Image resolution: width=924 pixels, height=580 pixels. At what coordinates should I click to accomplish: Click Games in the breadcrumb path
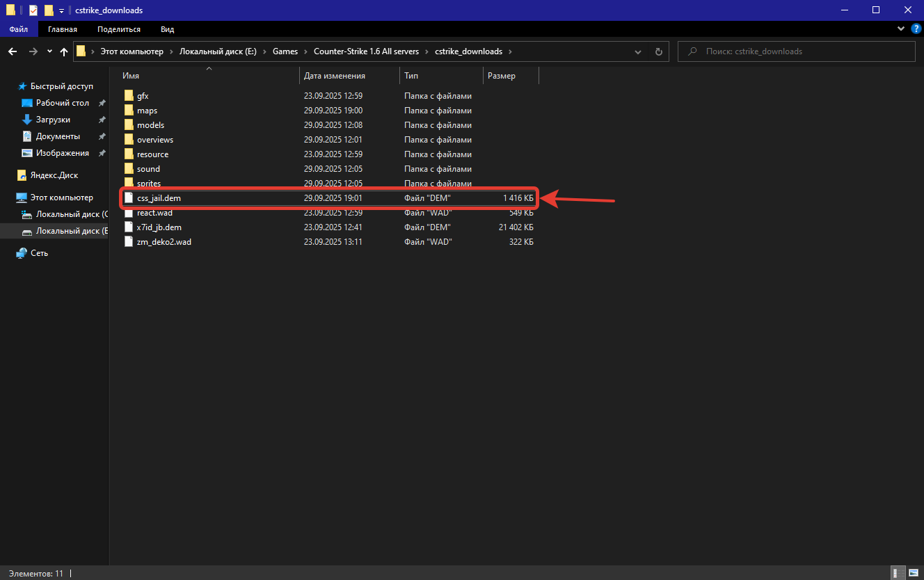click(x=285, y=51)
